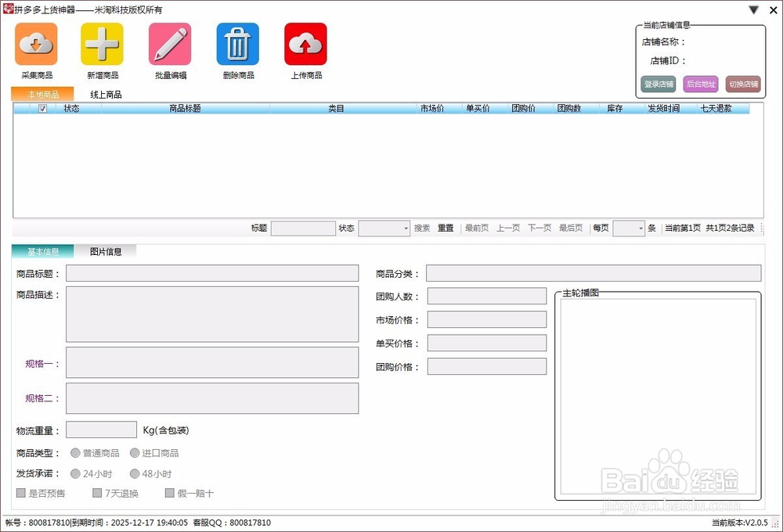The width and height of the screenshot is (783, 532).
Task: Click the 团购价 column header
Action: point(523,108)
